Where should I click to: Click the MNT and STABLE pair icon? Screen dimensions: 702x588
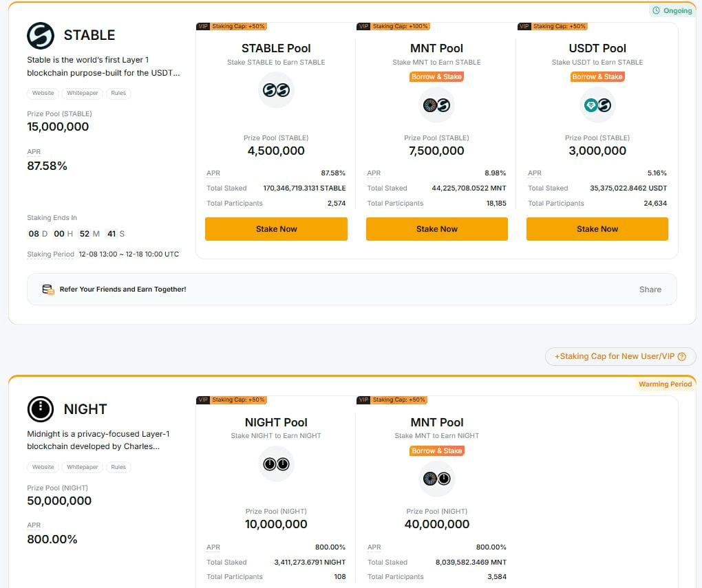point(437,105)
